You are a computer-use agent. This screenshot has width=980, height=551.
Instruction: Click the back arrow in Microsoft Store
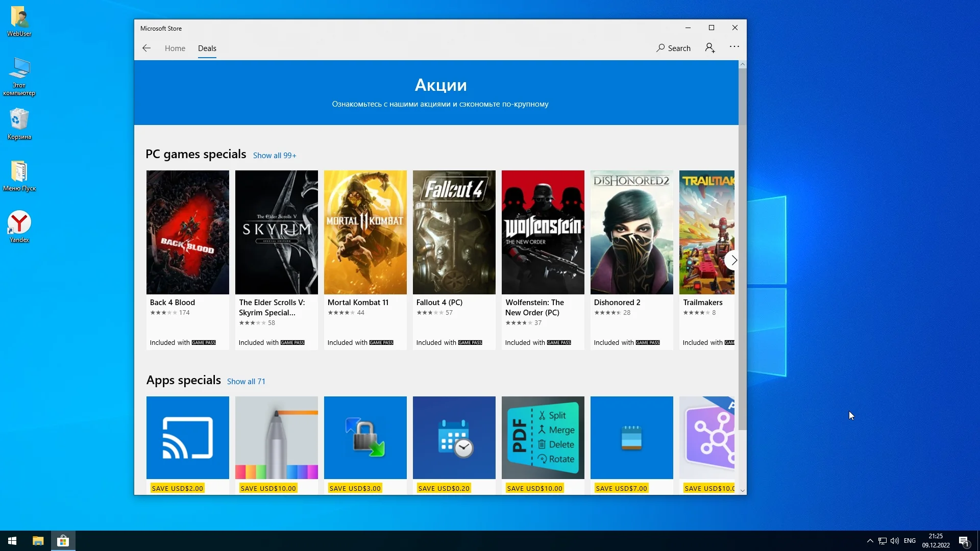[146, 48]
